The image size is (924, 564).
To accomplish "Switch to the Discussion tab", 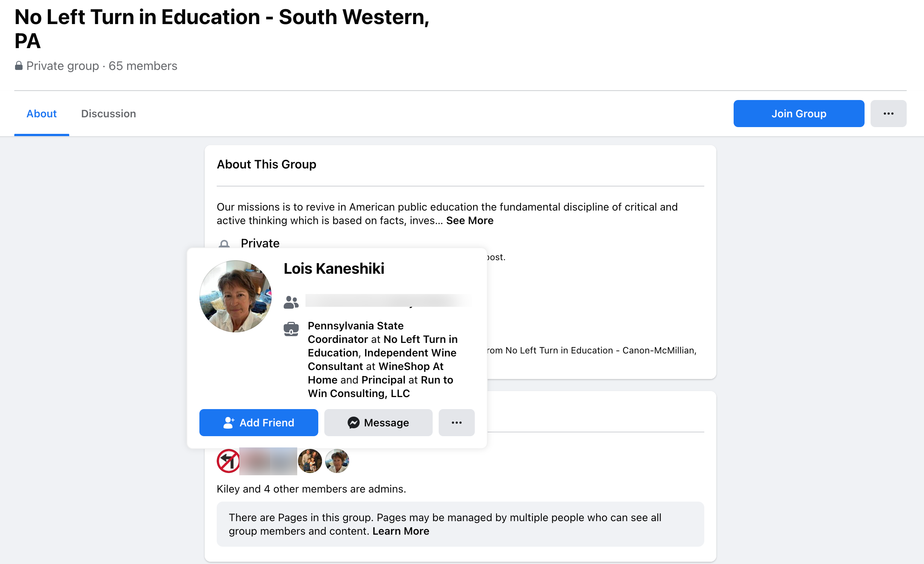I will pos(108,114).
